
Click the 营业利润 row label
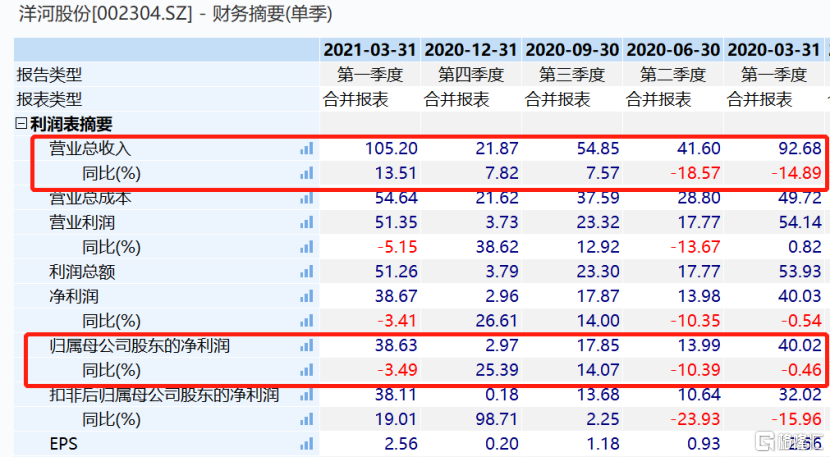[82, 222]
